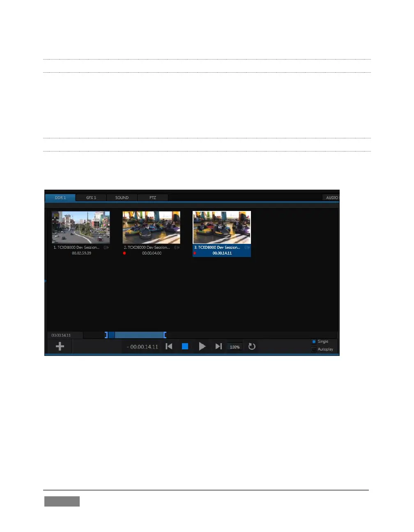Click audio icon on selected clip 3
Viewport: 414px width, 532px height.
tap(247, 248)
